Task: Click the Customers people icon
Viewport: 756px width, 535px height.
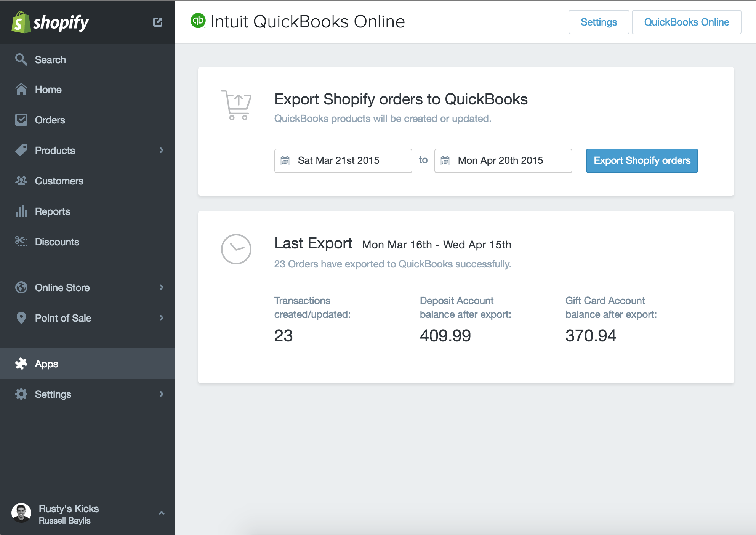Action: click(x=21, y=181)
